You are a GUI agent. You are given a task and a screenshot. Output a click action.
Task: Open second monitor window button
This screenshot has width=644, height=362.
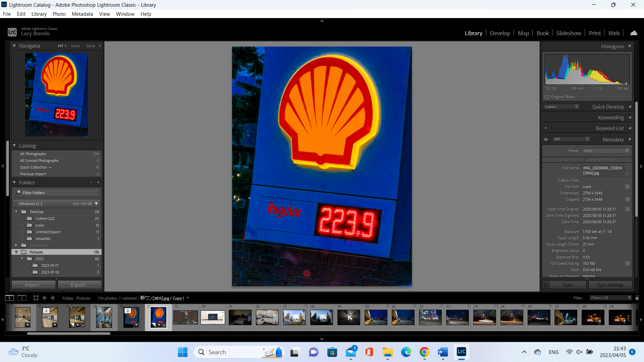click(22, 298)
